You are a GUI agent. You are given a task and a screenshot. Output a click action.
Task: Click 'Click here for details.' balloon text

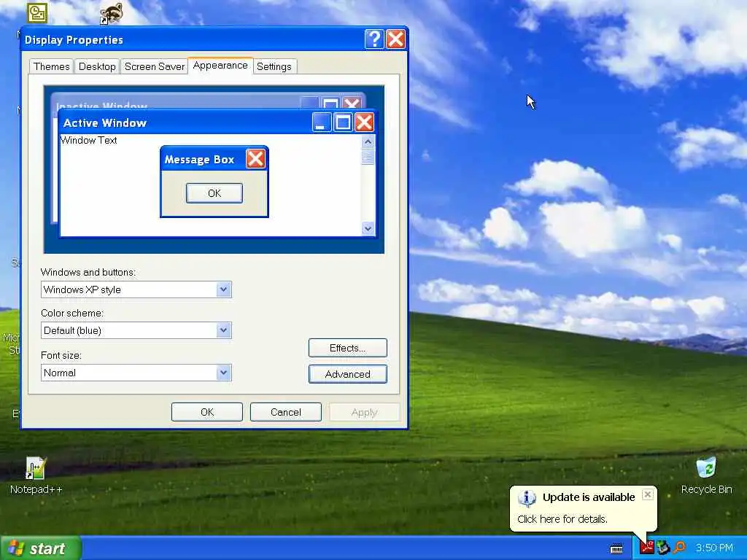[562, 519]
